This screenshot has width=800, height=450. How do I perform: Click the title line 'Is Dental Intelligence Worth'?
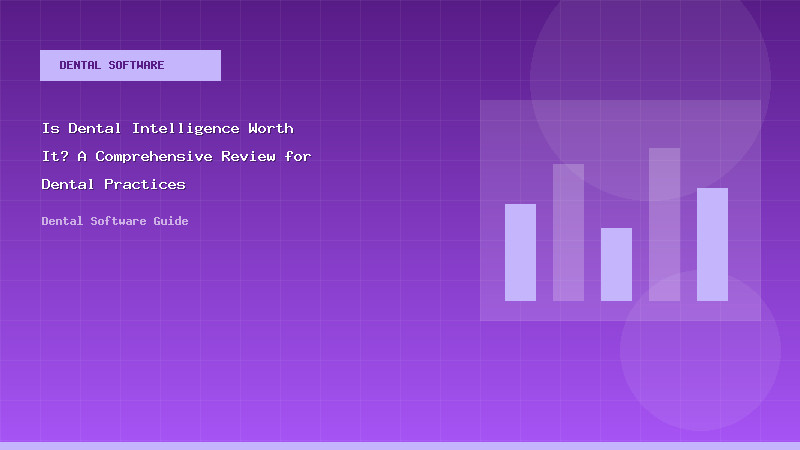(x=167, y=129)
